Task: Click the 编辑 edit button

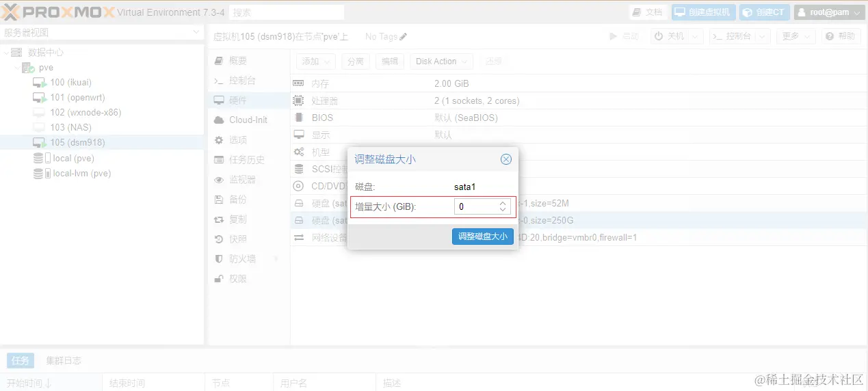Action: [389, 62]
